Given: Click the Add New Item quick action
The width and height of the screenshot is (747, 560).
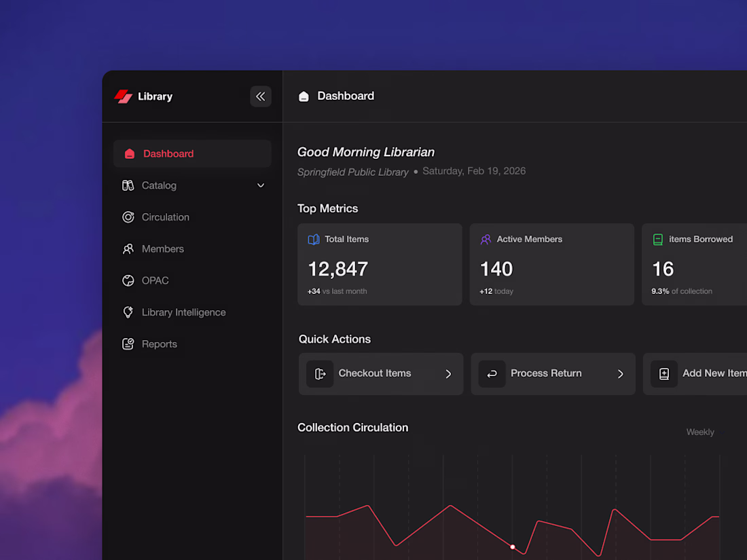Looking at the screenshot, I should coord(695,374).
